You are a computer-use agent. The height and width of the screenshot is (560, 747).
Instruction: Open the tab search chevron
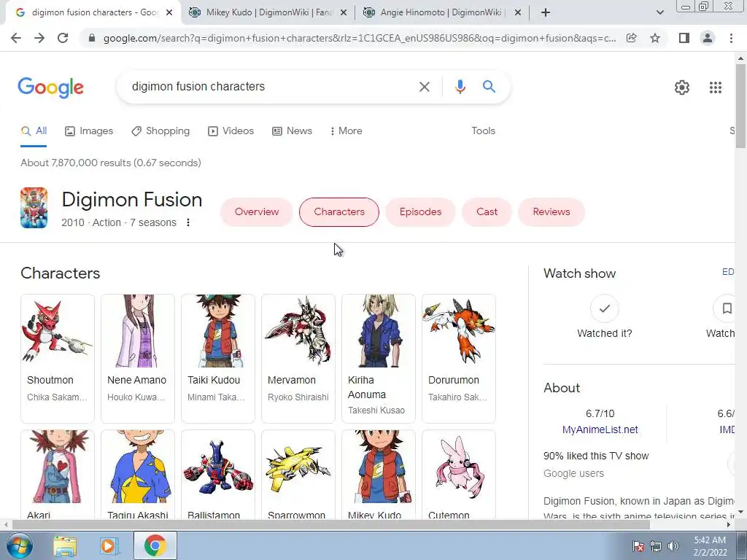(659, 12)
